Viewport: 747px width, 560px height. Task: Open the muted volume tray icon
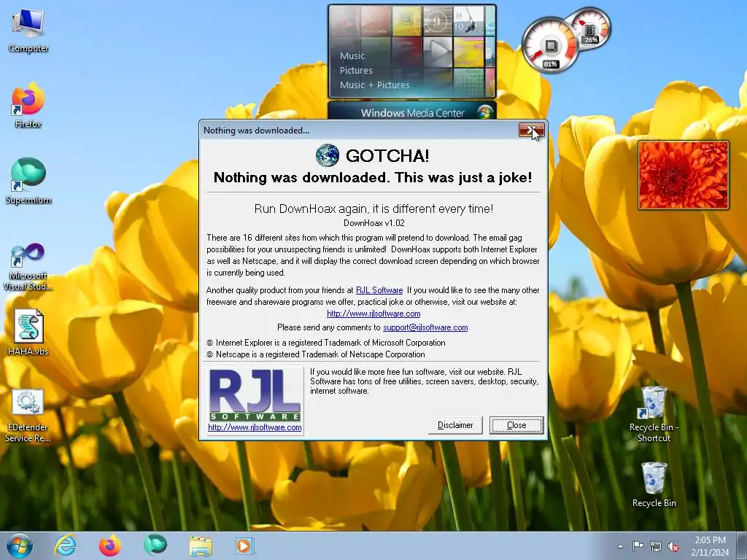pyautogui.click(x=673, y=546)
